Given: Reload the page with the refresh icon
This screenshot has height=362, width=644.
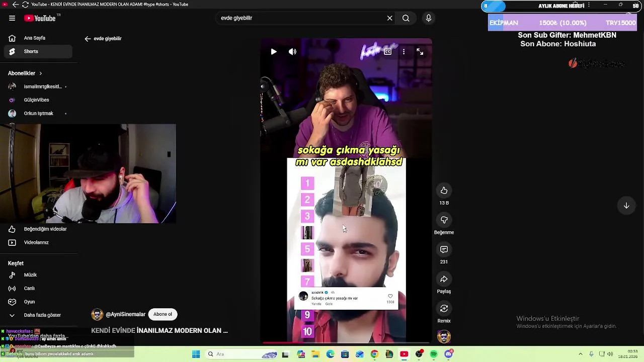Looking at the screenshot, I should (25, 5).
